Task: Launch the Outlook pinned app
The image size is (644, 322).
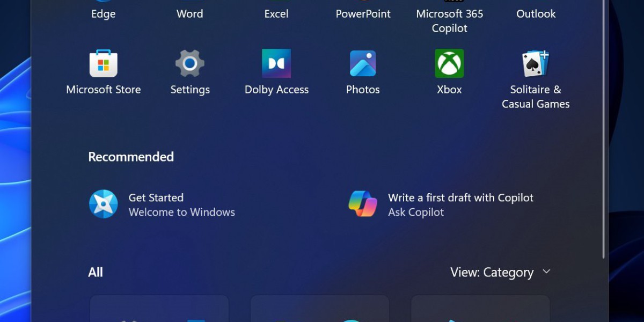Action: [536, 11]
